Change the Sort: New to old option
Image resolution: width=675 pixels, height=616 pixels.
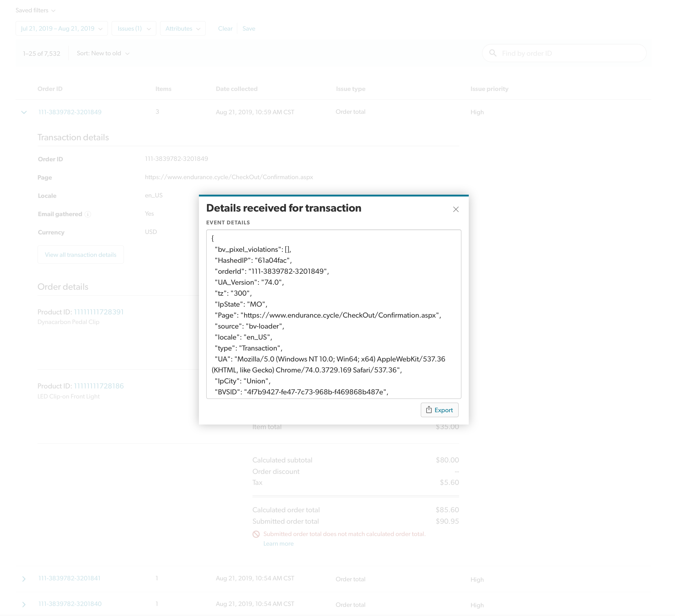[x=103, y=53]
